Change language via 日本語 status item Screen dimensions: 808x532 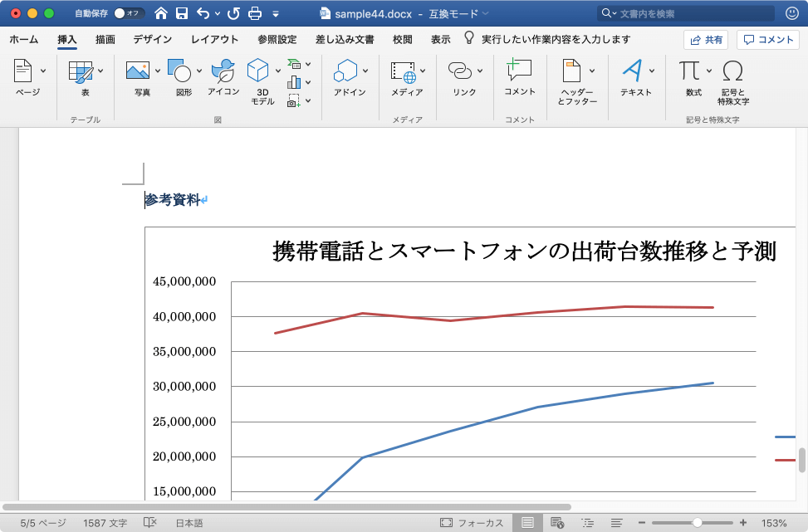tap(189, 523)
